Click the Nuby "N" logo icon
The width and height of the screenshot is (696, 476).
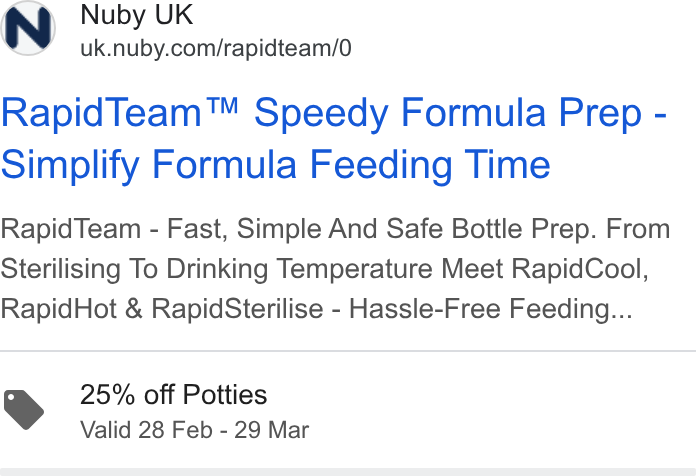coord(28,28)
